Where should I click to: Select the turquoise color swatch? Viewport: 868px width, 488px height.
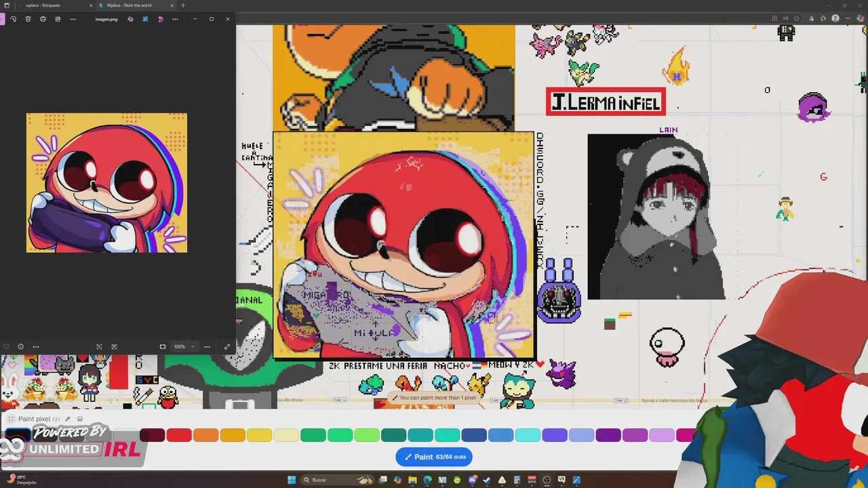point(448,435)
